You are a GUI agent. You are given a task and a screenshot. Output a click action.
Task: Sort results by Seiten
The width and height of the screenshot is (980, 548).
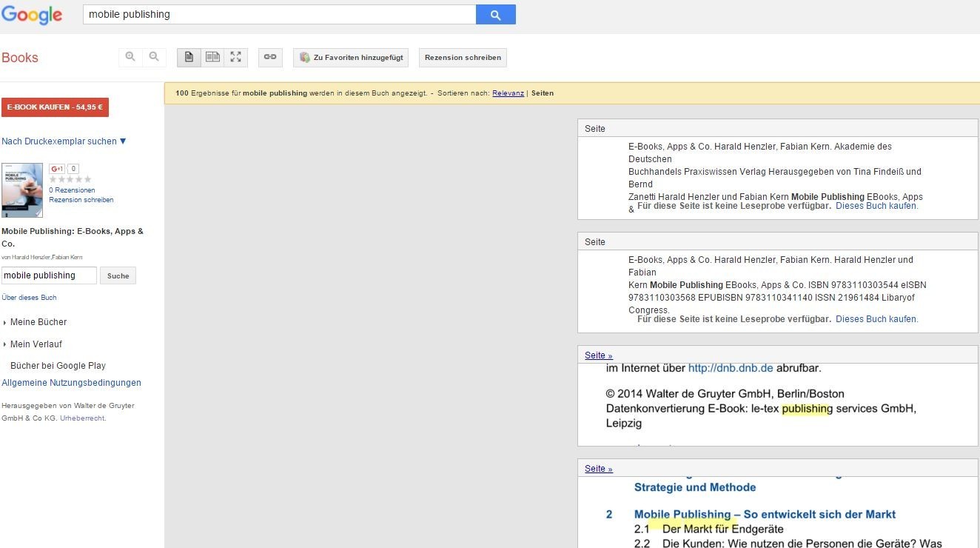(543, 93)
